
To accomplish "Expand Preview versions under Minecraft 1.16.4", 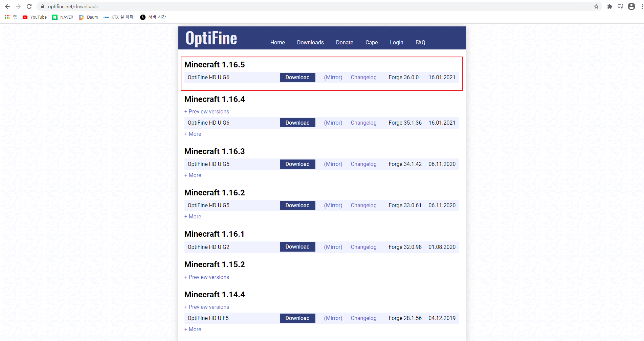I will coord(207,111).
